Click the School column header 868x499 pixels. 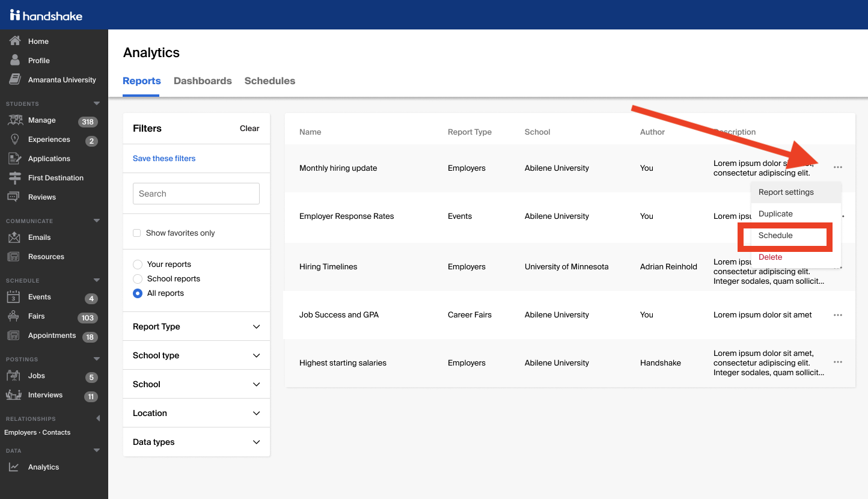[x=537, y=132]
